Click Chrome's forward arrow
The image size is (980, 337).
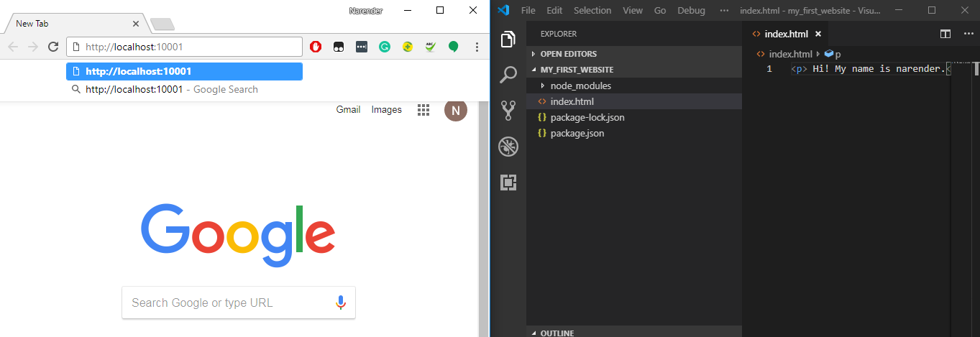tap(32, 47)
